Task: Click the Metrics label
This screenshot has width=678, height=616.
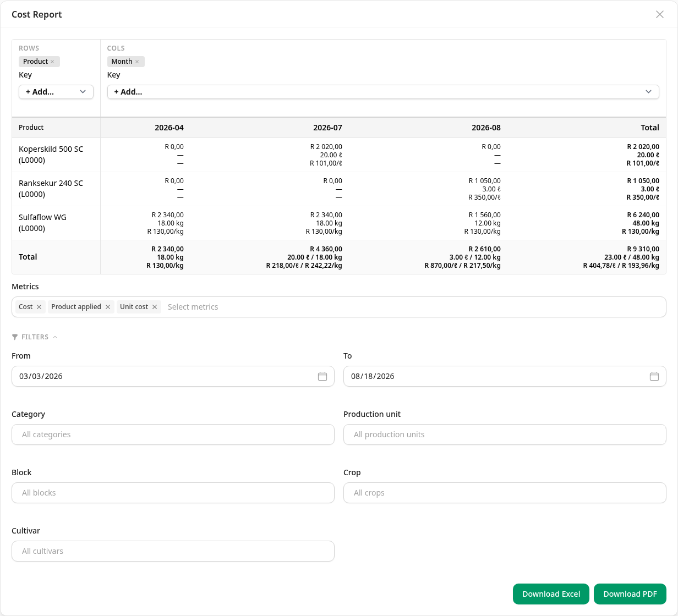Action: [x=25, y=287]
